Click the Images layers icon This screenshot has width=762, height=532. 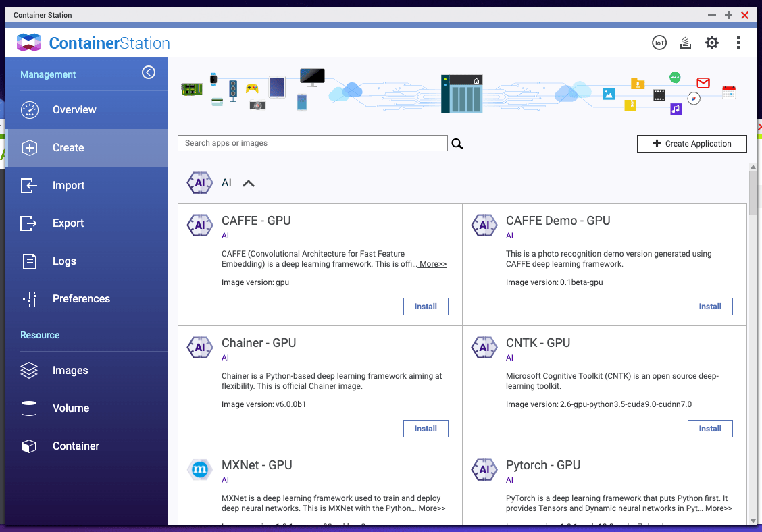pos(29,370)
